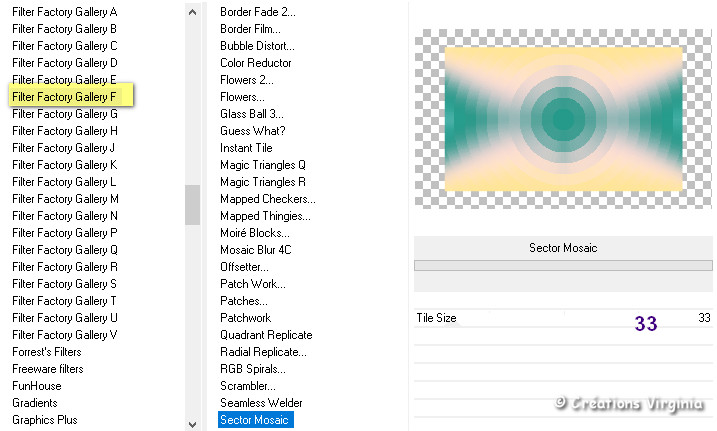This screenshot has width=717, height=431.
Task: Choose the Quadrant Replicate filter
Action: click(266, 335)
